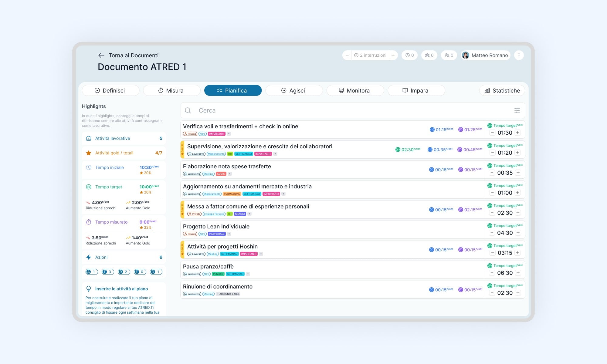
Task: Click the Azioni lightning bolt icon
Action: click(x=89, y=257)
